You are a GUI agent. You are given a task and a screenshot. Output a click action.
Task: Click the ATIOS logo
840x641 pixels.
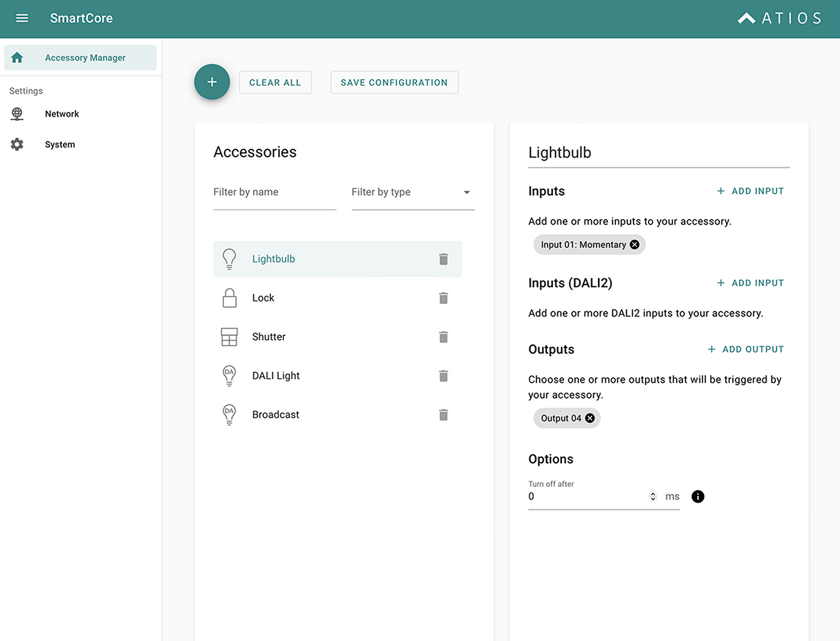(780, 18)
